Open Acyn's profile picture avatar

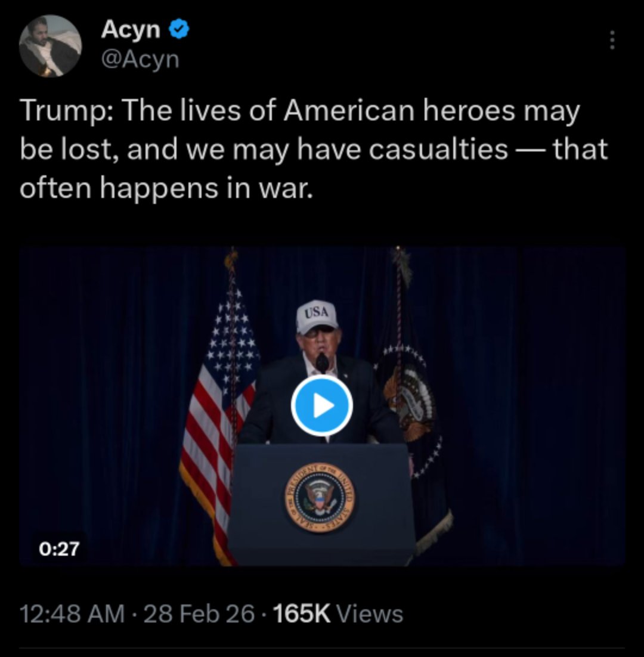[x=50, y=46]
